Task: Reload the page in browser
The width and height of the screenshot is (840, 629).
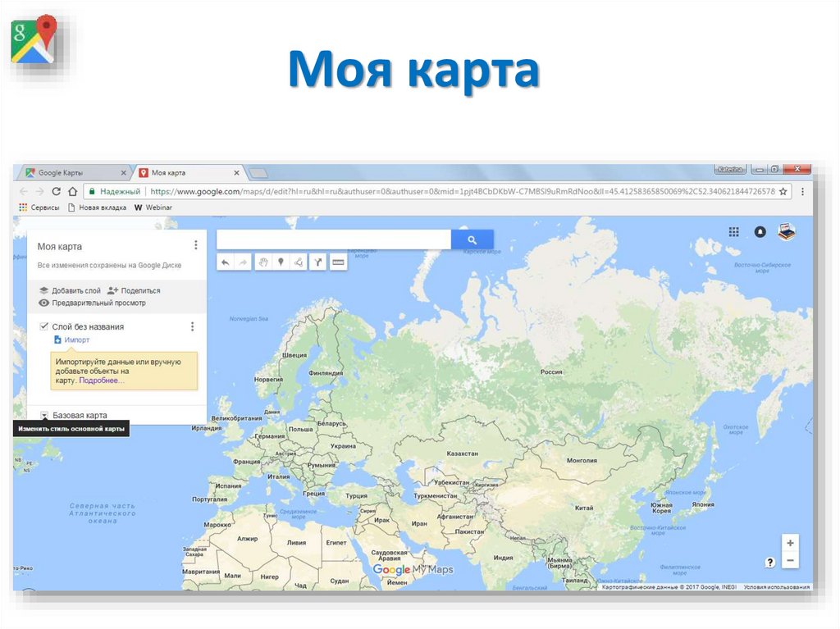Action: pyautogui.click(x=57, y=191)
